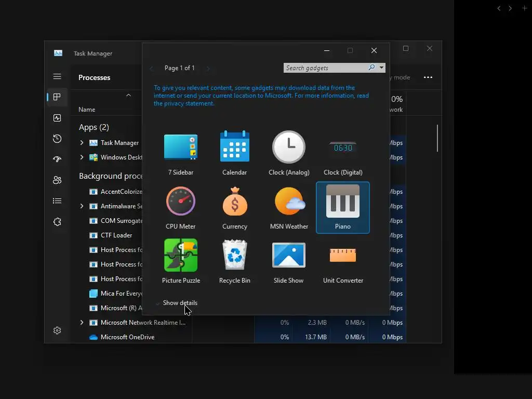Expand the Task Manager process row
The height and width of the screenshot is (399, 532).
coord(82,143)
